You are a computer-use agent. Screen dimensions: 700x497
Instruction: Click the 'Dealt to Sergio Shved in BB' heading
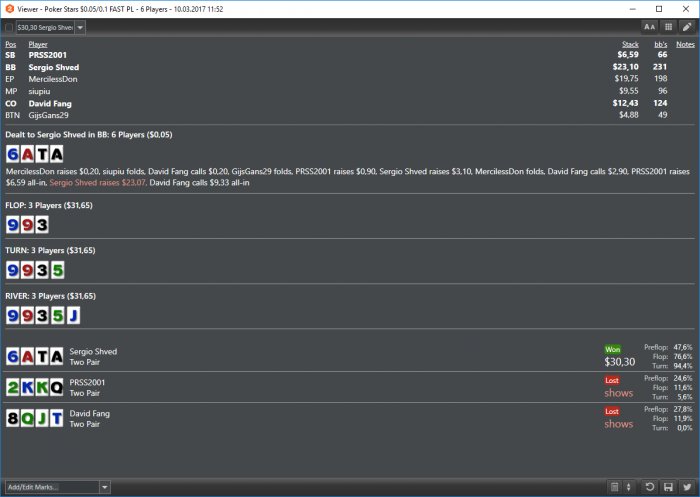[89, 135]
